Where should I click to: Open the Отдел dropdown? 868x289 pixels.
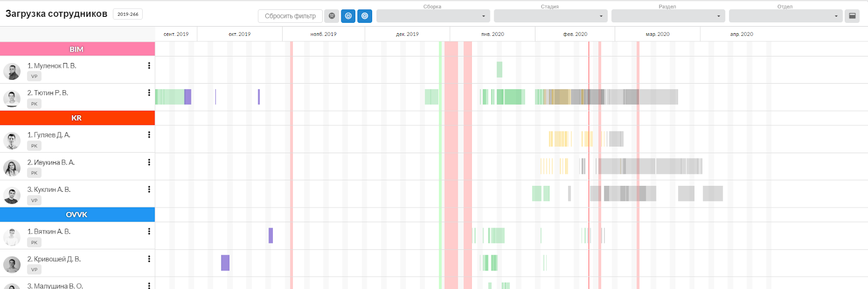tap(786, 16)
